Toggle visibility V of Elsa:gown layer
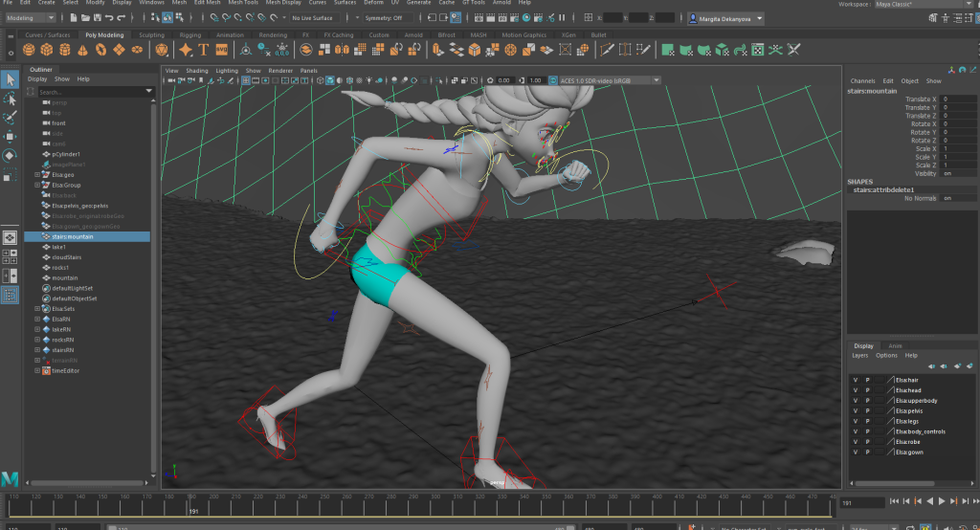 856,452
